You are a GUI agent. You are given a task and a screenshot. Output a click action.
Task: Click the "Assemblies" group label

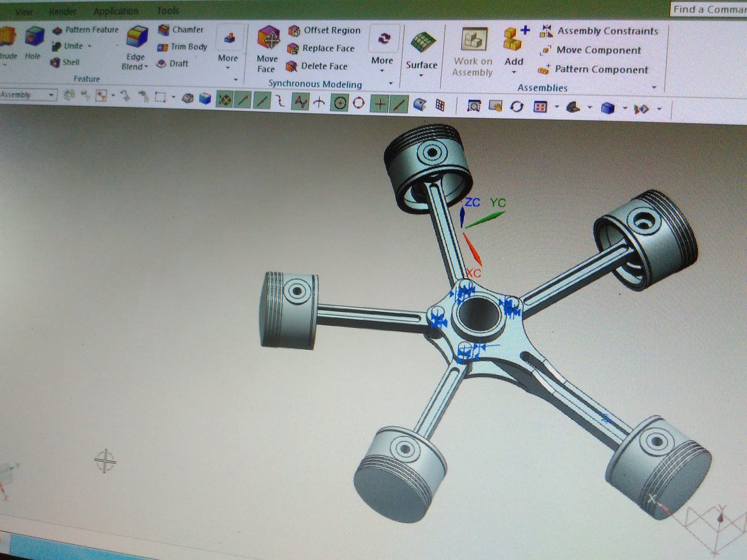[x=543, y=88]
